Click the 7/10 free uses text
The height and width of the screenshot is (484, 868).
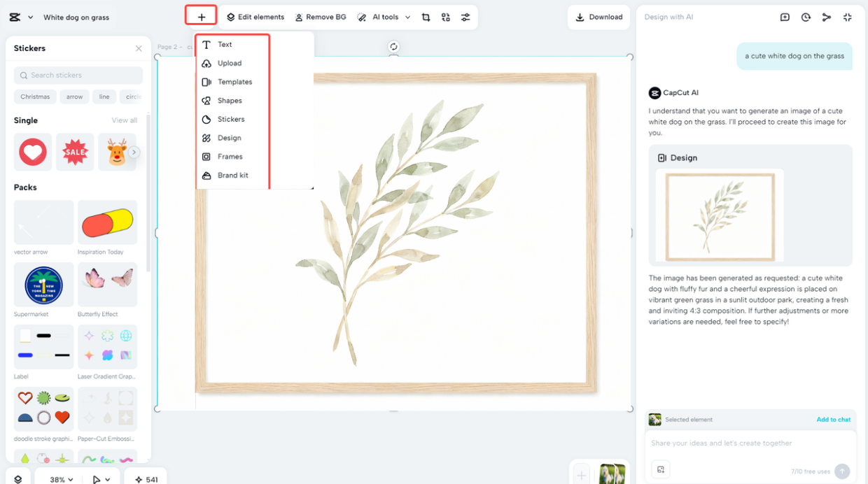pyautogui.click(x=811, y=471)
